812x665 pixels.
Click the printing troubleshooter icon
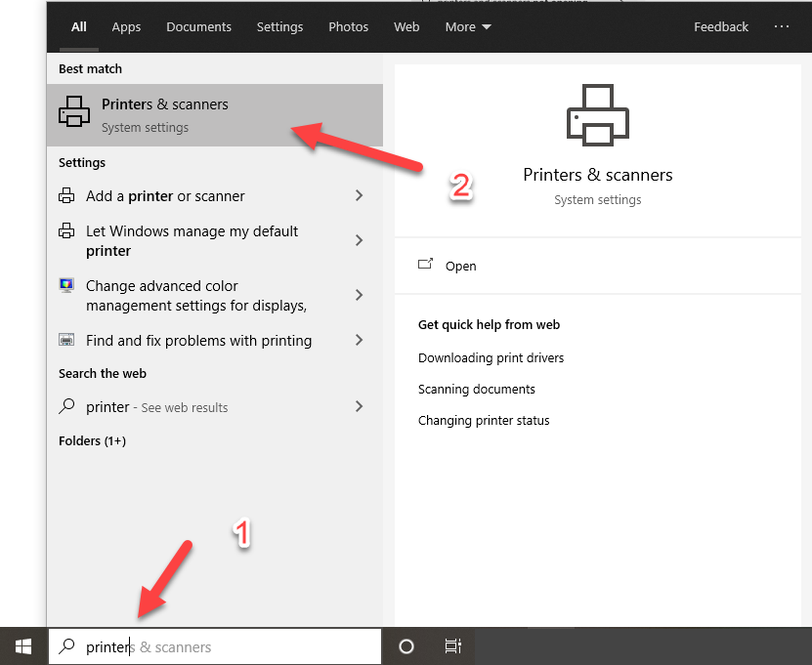tap(66, 340)
